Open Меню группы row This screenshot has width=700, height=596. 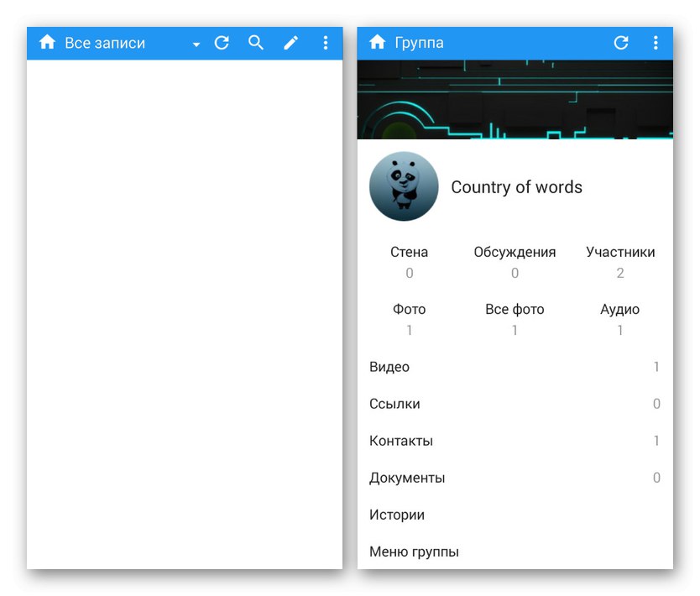[x=515, y=552]
